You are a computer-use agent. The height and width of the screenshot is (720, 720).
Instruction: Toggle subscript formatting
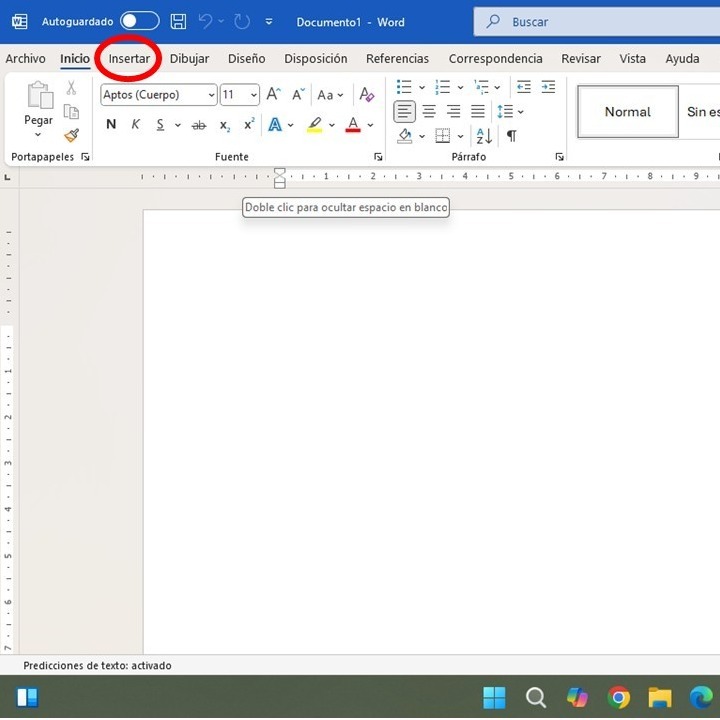point(225,125)
